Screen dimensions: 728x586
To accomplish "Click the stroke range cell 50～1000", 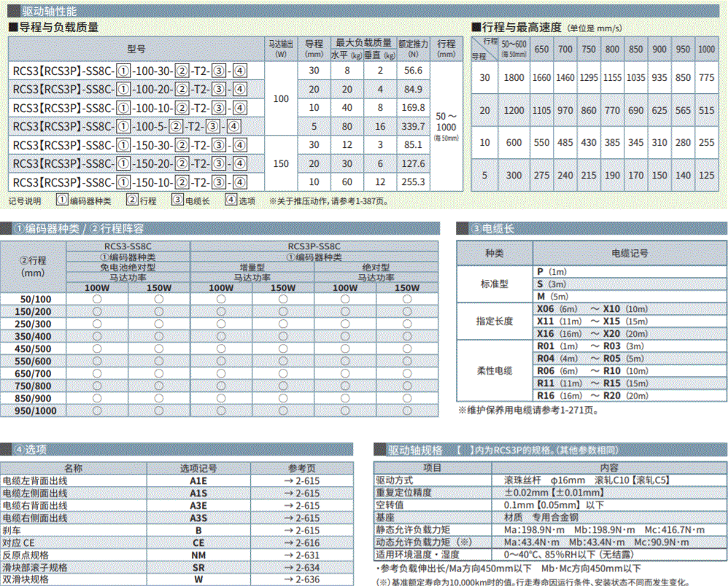I will point(446,126).
